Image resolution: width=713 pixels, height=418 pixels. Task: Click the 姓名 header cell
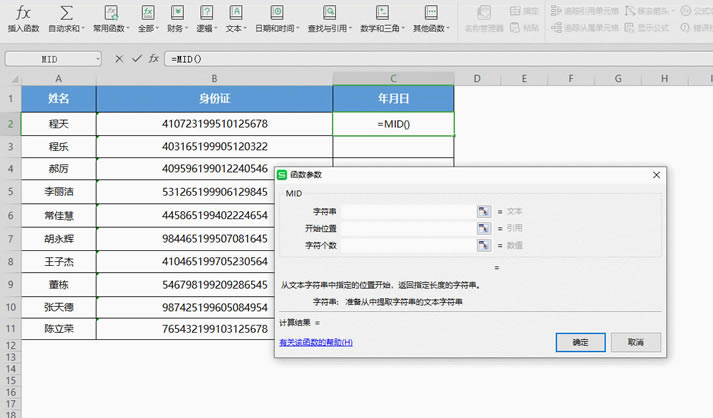tap(59, 98)
